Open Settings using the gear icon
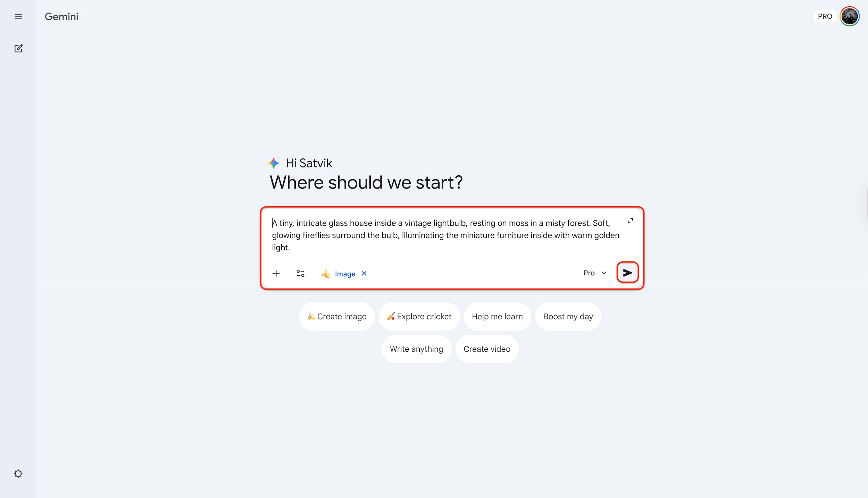Image resolution: width=868 pixels, height=498 pixels. pyautogui.click(x=18, y=473)
